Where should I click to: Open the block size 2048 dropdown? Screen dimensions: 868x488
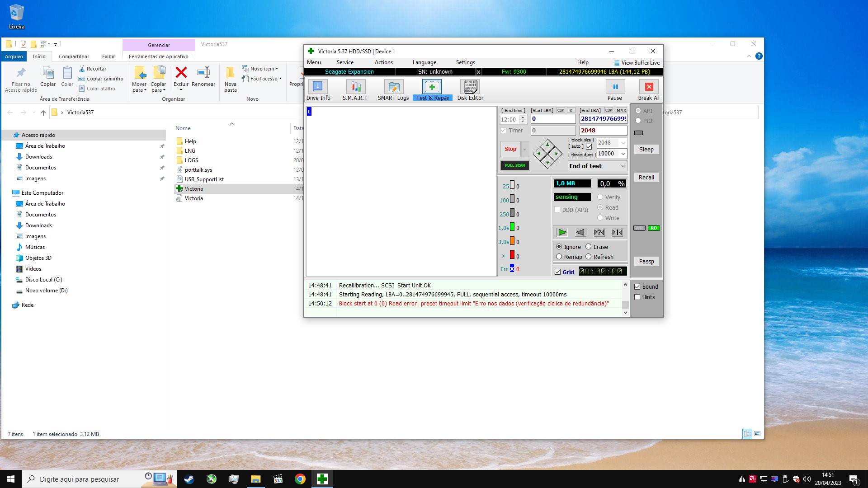(x=623, y=143)
